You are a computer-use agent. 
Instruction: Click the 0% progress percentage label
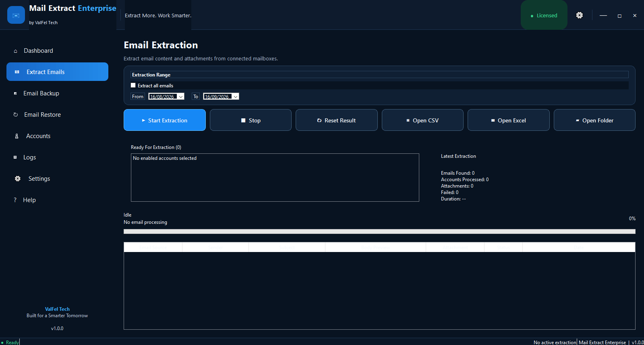(x=632, y=219)
